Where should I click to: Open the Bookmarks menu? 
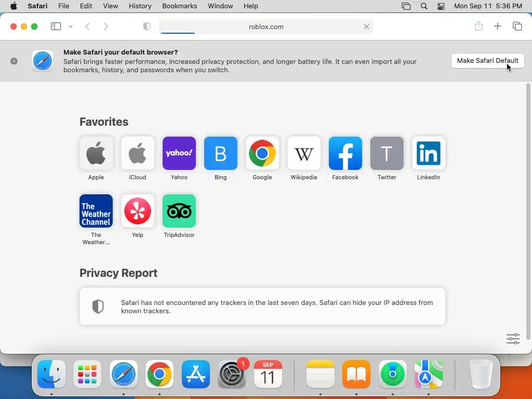pyautogui.click(x=179, y=6)
